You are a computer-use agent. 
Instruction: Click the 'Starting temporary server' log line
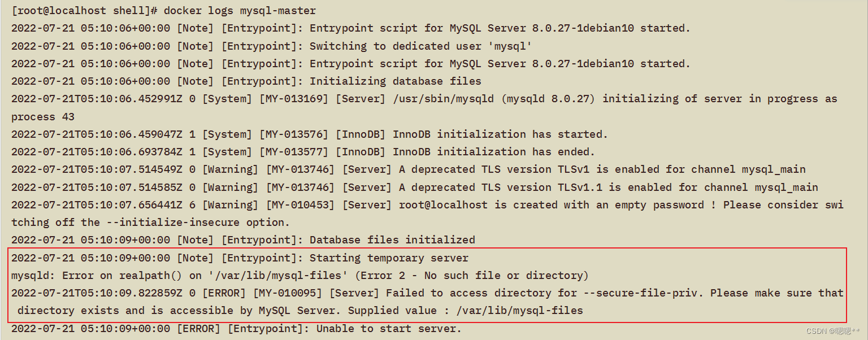pos(389,258)
